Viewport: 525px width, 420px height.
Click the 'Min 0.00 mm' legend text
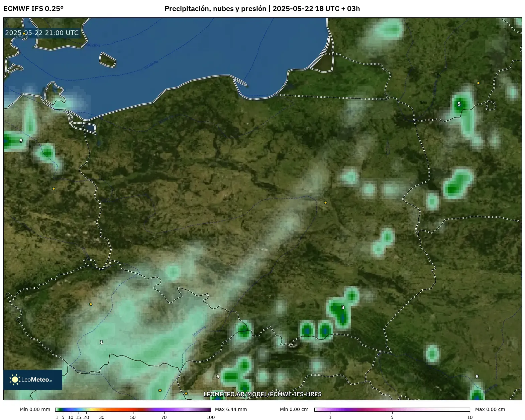click(x=35, y=409)
